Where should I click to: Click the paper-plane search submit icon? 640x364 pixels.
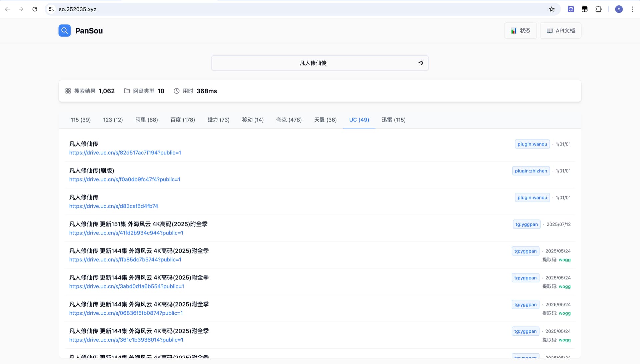pos(421,63)
